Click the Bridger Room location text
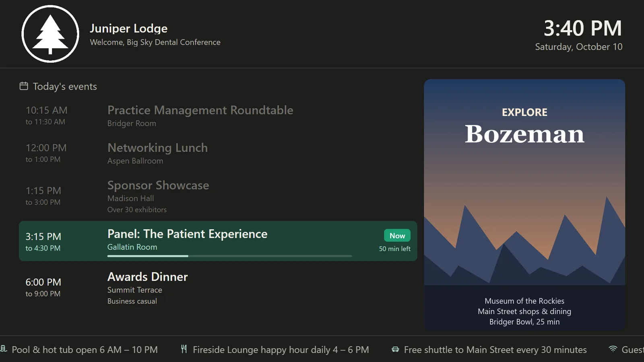Viewport: 644px width, 362px height. coord(132,123)
